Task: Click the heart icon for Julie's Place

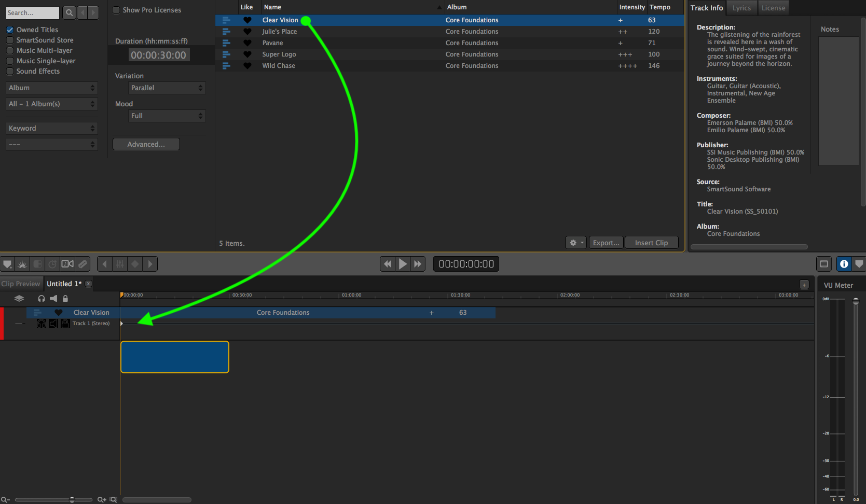Action: (x=248, y=32)
